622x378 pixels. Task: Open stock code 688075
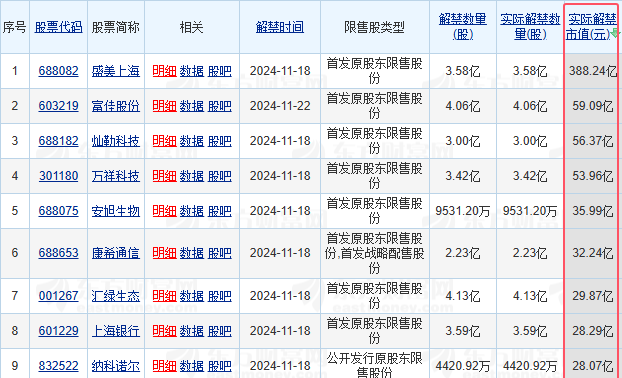[x=58, y=211]
